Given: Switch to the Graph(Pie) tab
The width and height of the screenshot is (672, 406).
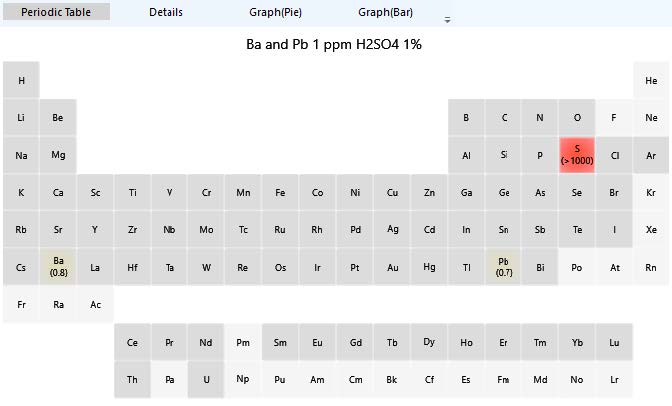Looking at the screenshot, I should 279,13.
